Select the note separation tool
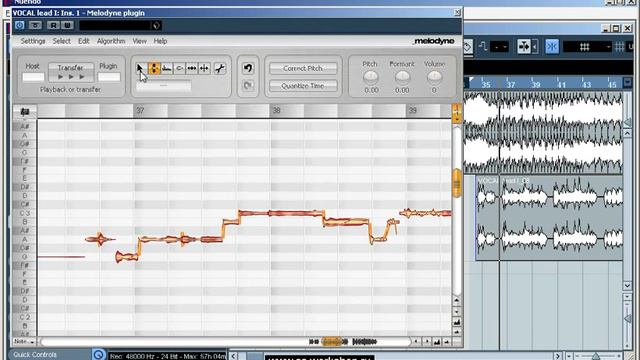640x360 pixels. [220, 69]
